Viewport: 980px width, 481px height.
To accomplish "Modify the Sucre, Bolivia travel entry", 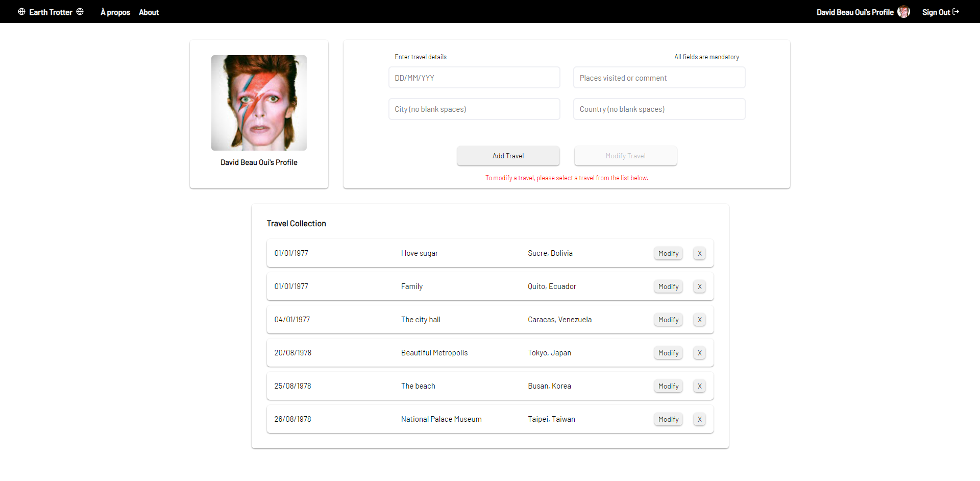I will 668,253.
